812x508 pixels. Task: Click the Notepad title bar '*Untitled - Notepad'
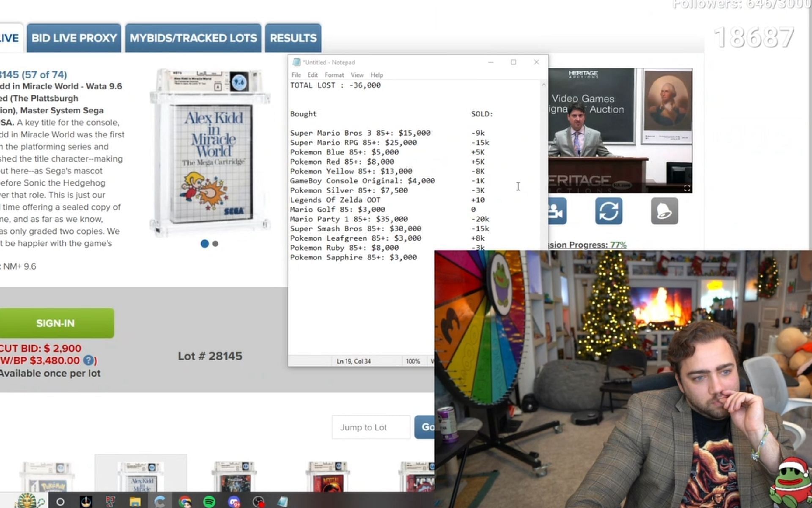[x=329, y=62]
